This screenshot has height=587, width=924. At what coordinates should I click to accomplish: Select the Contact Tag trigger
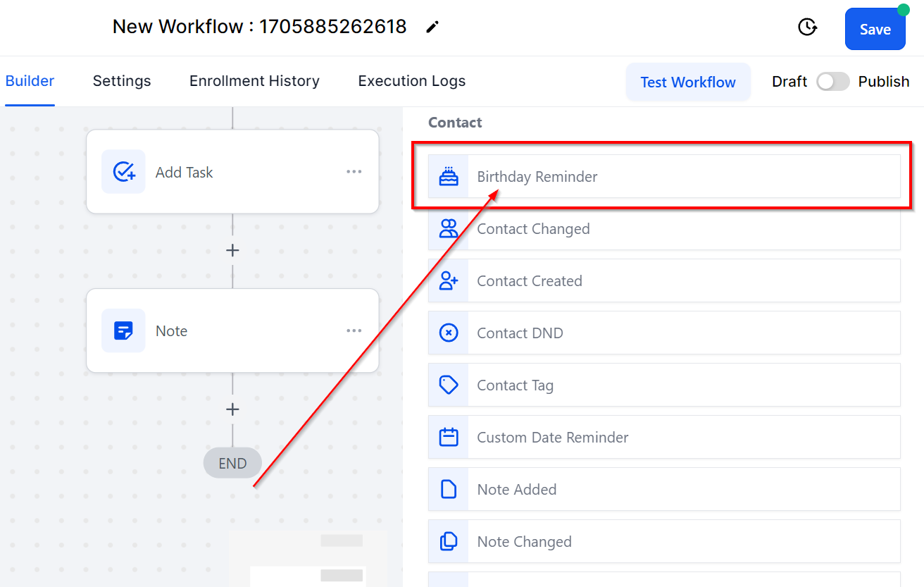coord(664,385)
